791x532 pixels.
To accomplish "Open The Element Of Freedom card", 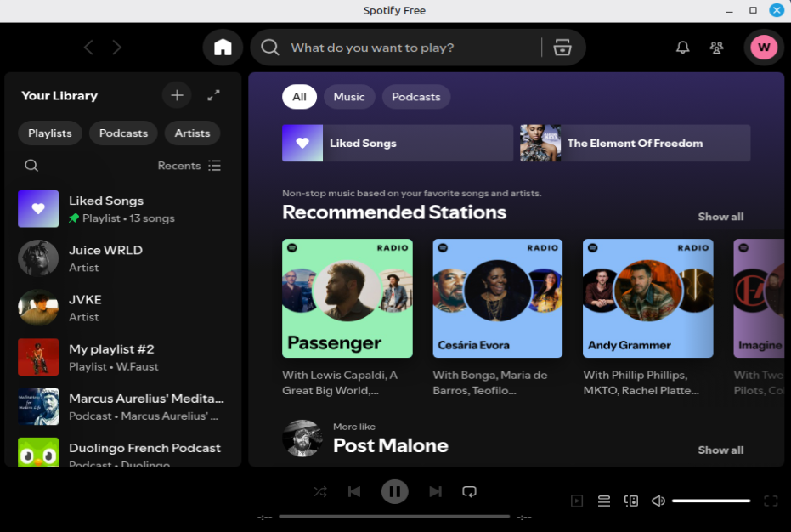I will coord(636,144).
